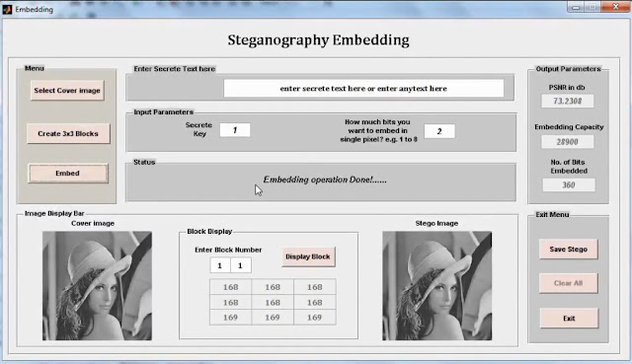The image size is (632, 364).
Task: Click the bottom-left block cell 169
Action: pyautogui.click(x=230, y=318)
